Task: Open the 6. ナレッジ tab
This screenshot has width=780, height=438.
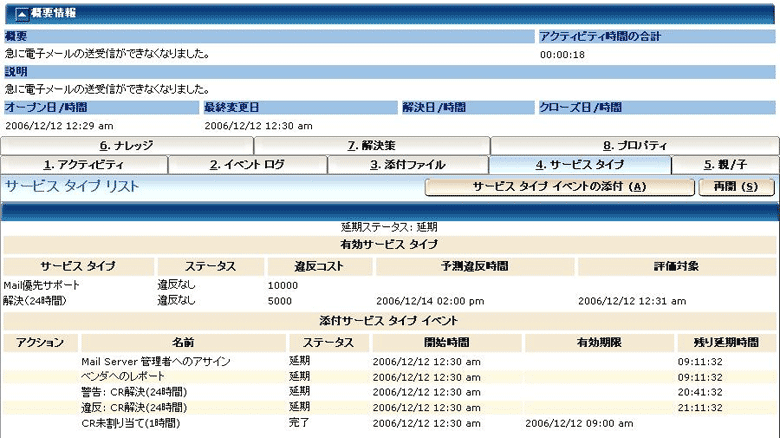Action: click(x=126, y=145)
